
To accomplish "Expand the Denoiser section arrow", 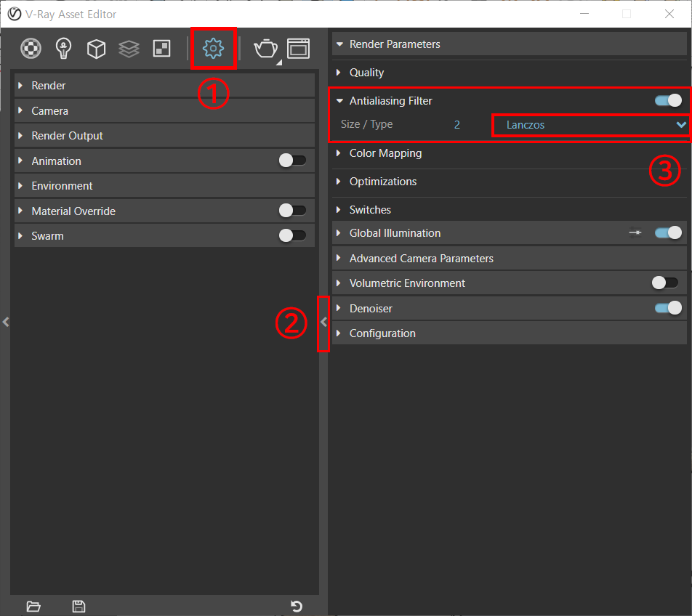I will [x=339, y=308].
